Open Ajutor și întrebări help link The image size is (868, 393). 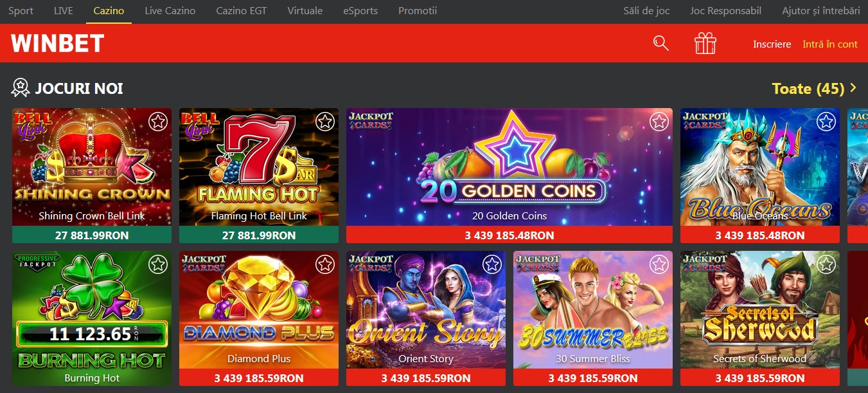(821, 11)
